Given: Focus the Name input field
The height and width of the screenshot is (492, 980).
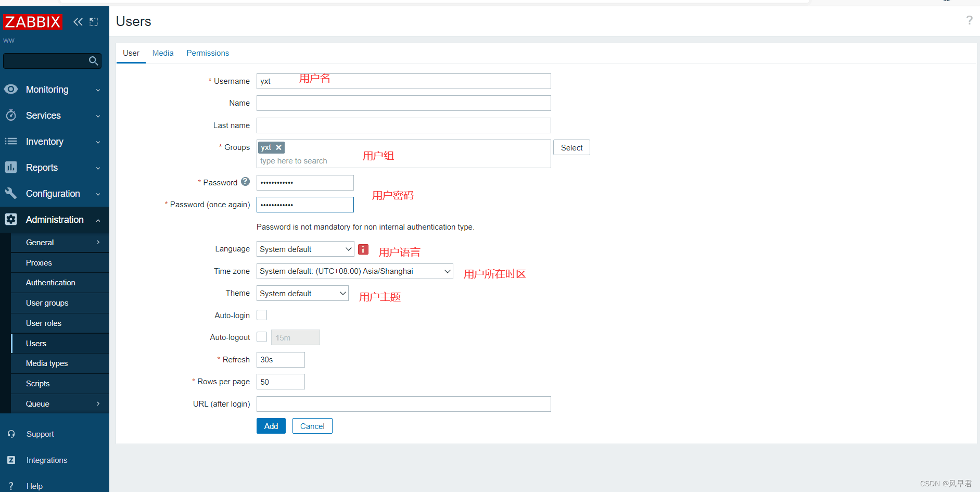Looking at the screenshot, I should click(x=403, y=103).
